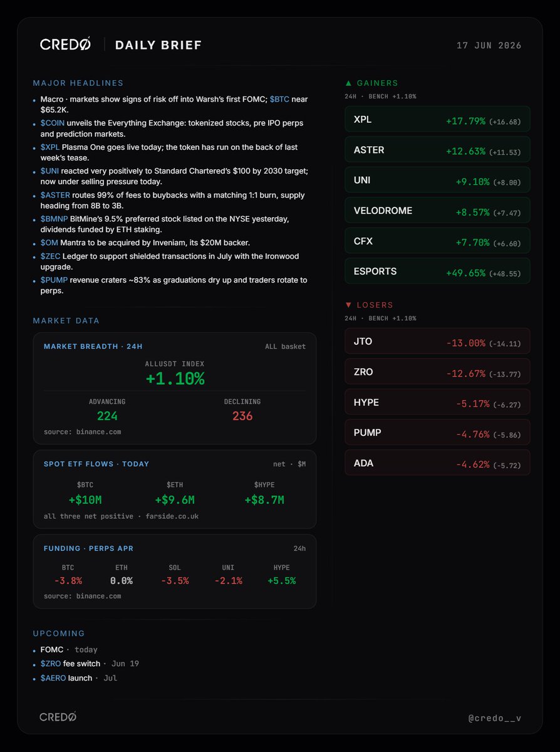The image size is (560, 752).
Task: Click the $ETH ETF flow value +$9.6M
Action: click(x=175, y=500)
